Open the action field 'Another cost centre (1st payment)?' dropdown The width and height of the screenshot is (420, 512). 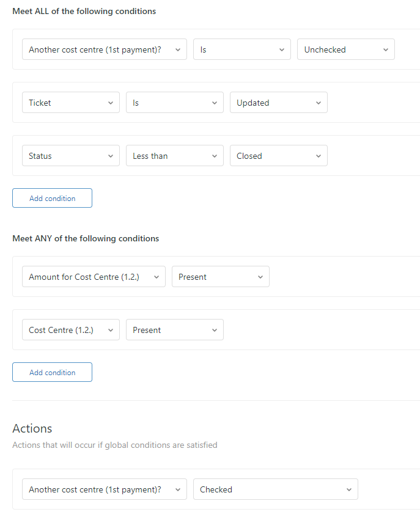(x=104, y=489)
